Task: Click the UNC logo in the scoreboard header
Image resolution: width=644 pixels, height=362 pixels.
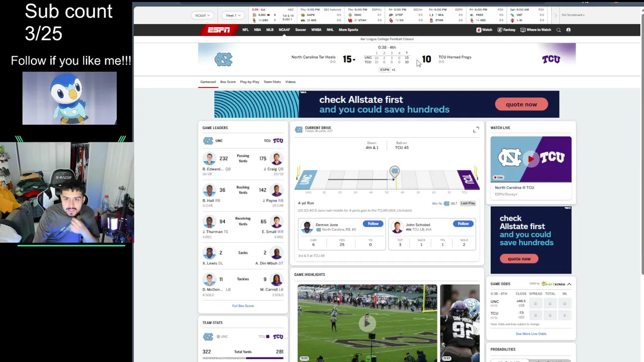Action: [x=223, y=59]
